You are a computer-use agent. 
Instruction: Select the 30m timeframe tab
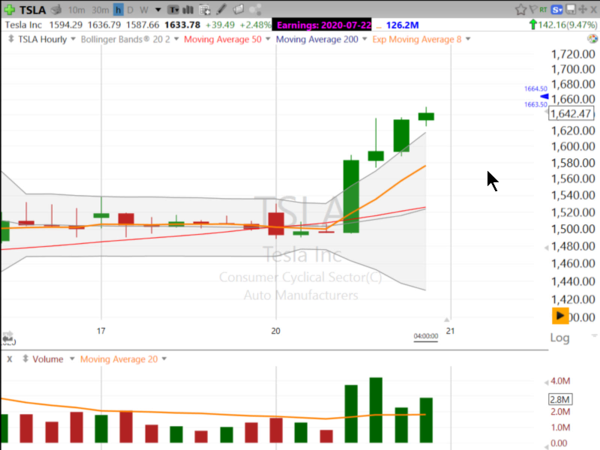pyautogui.click(x=100, y=9)
